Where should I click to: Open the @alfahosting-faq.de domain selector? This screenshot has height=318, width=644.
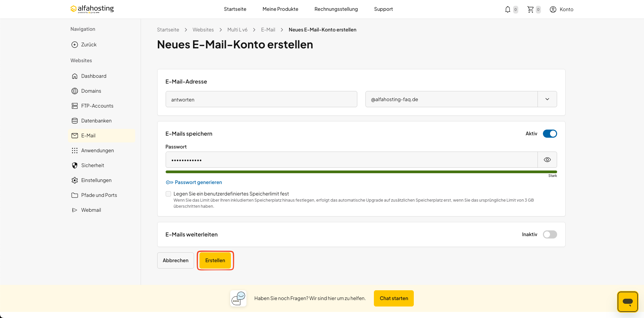[x=461, y=99]
